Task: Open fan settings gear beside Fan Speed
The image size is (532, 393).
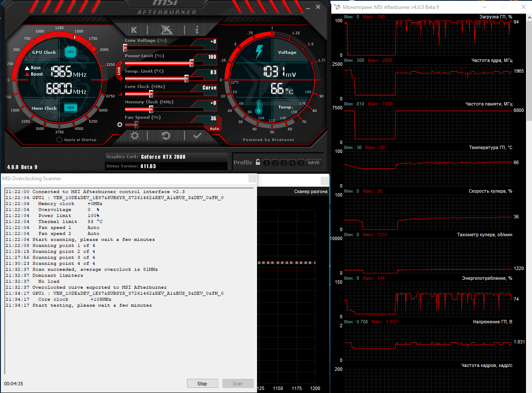Action: (x=120, y=125)
